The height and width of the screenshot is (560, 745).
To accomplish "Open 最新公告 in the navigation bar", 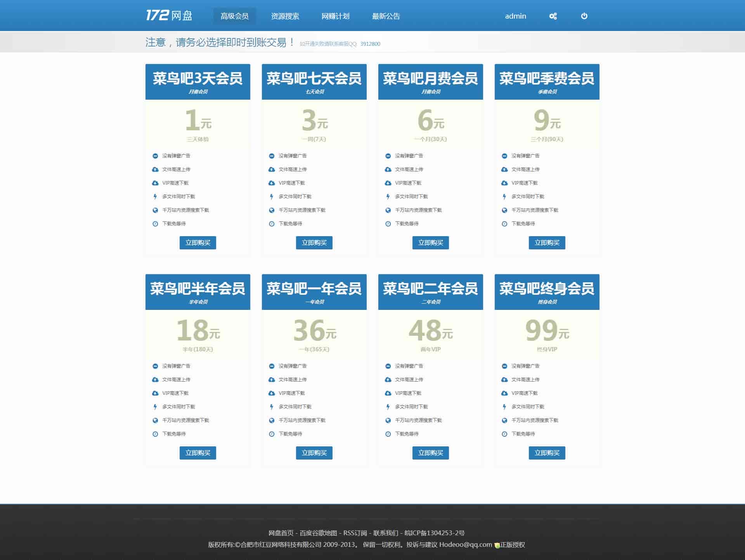I will pos(386,16).
